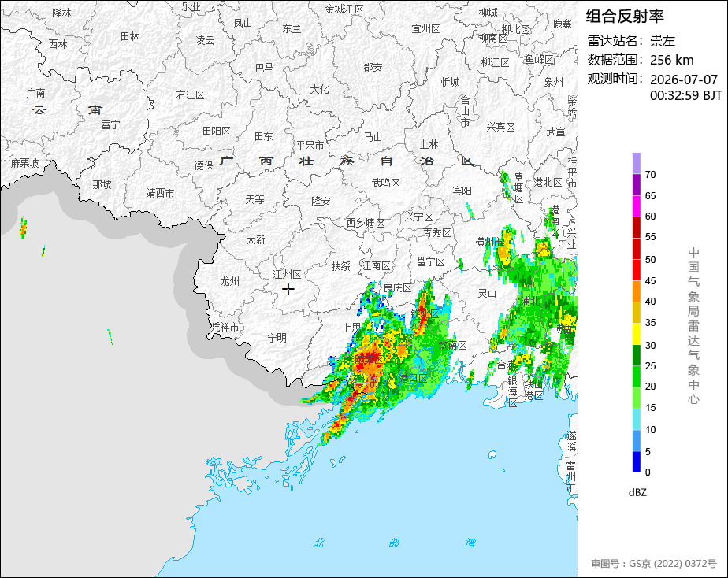
Task: Select the dBZ unit label below the legend
Action: click(637, 493)
